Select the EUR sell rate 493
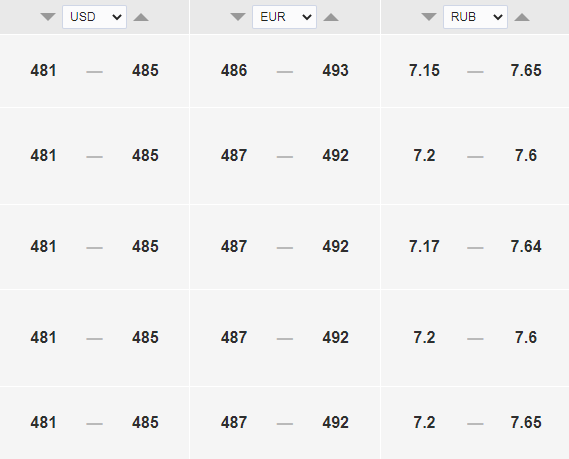 pyautogui.click(x=336, y=70)
